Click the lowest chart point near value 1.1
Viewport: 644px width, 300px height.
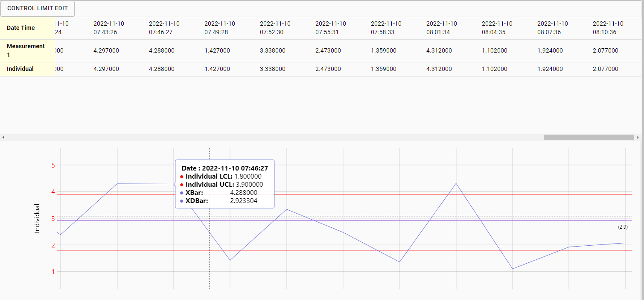(513, 269)
